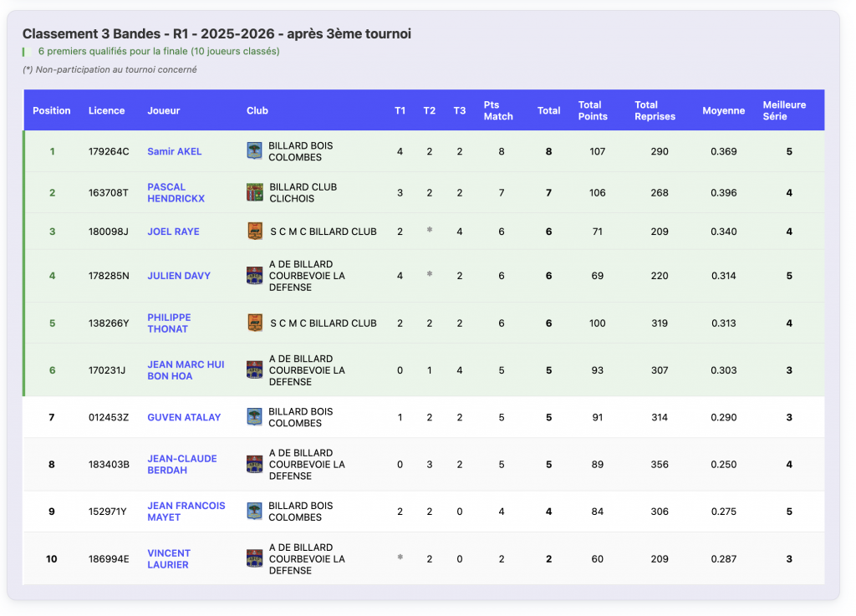Select JEAN MARC HUI BON HOA link
The image size is (856, 616).
(186, 370)
